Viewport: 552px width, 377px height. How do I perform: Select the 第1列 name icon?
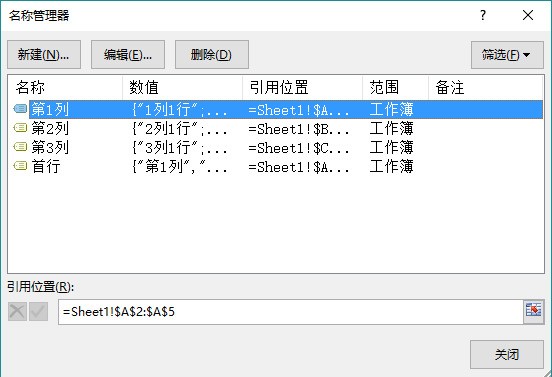tap(20, 109)
